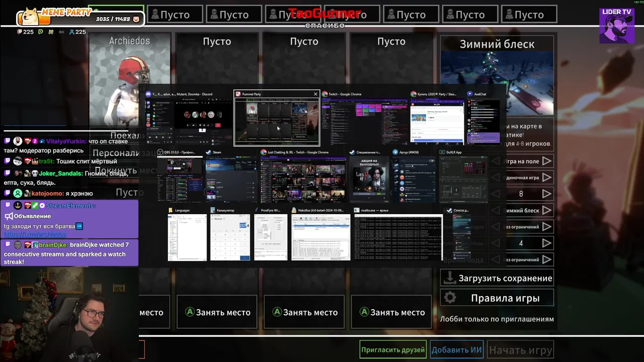This screenshot has height=362, width=644.
Task: Select the Chrome icon of Купить LEGO Party window
Action: (x=414, y=94)
